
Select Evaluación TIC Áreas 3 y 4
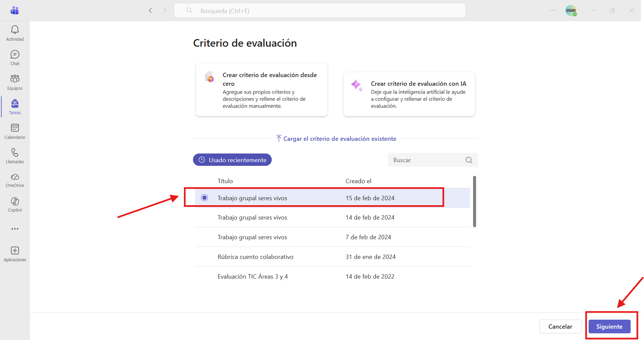(333, 277)
